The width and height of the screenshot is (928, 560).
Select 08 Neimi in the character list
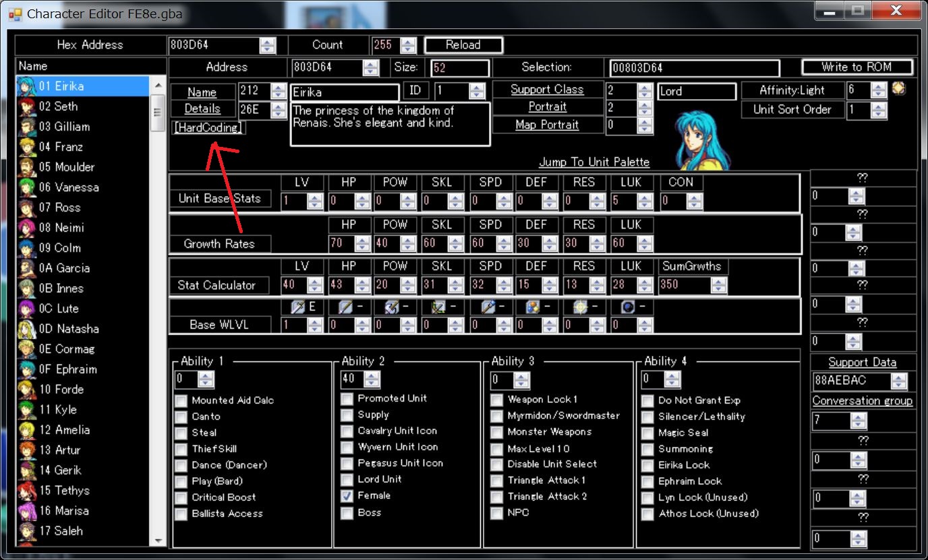point(83,228)
